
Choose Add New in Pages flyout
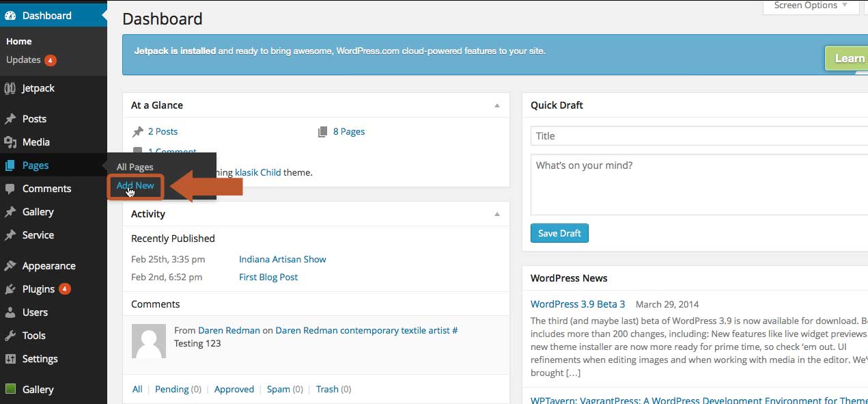(135, 186)
